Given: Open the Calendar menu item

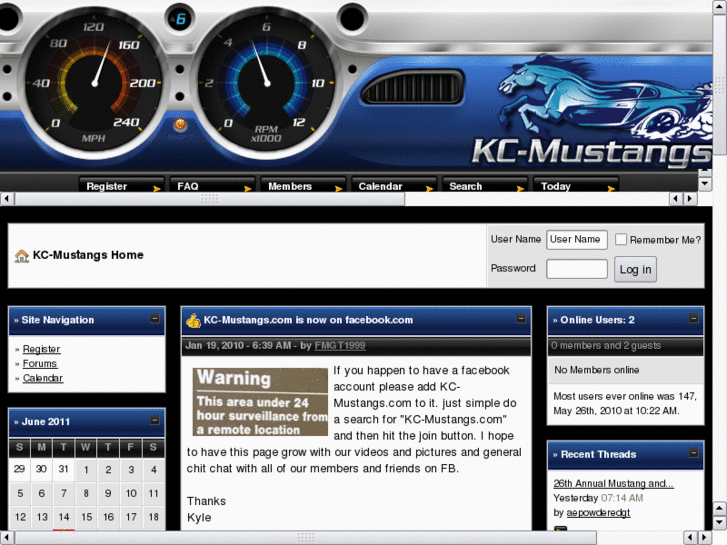Looking at the screenshot, I should coord(394,186).
